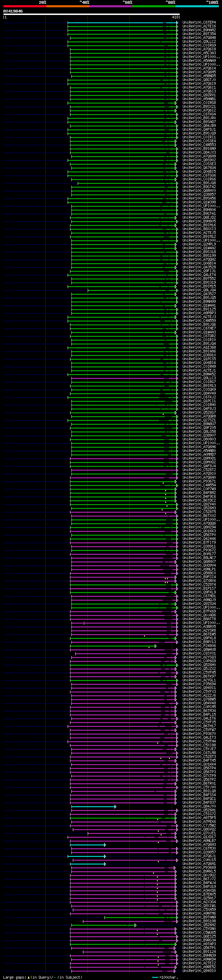Viewport: 222px width, 980px height.
Task: Click the UniRef100_Q6RHX7 label
Action: (x=199, y=561)
